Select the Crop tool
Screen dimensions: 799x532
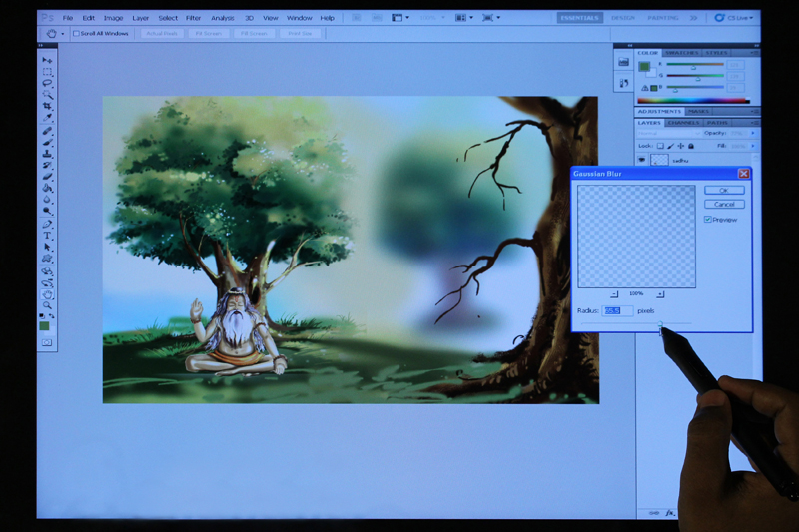click(47, 106)
